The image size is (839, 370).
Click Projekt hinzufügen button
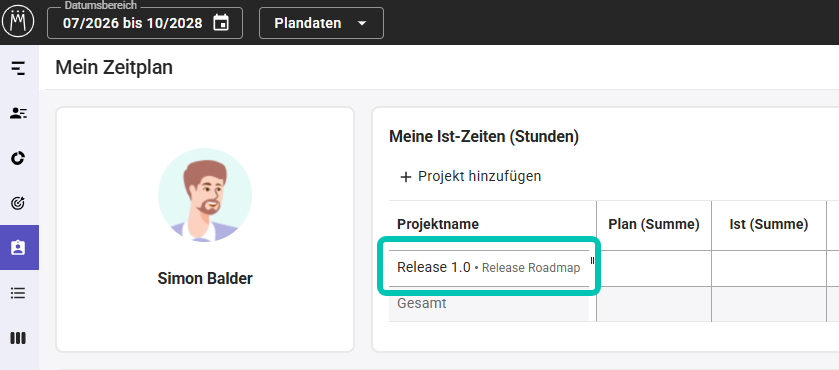point(471,176)
